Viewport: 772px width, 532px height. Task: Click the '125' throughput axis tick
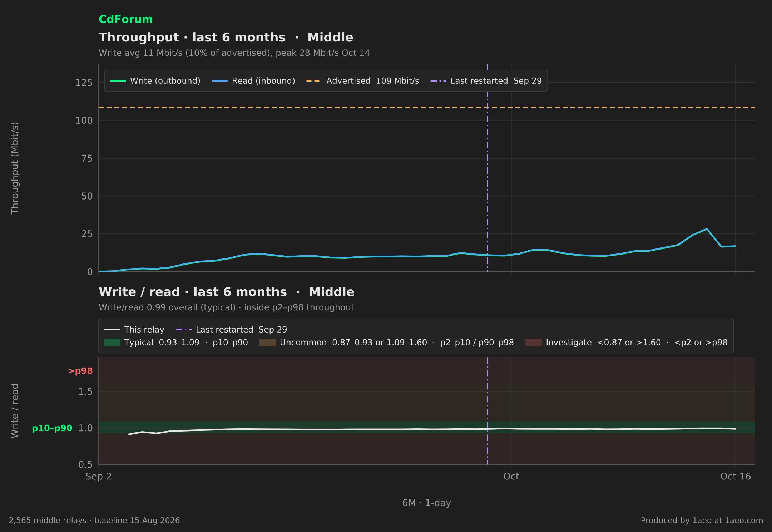point(84,83)
